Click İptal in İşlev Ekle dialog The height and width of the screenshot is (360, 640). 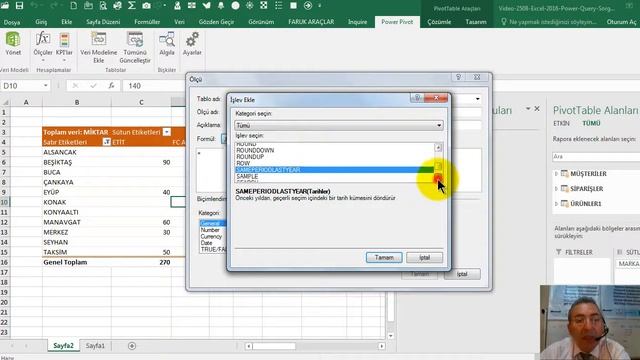424,258
